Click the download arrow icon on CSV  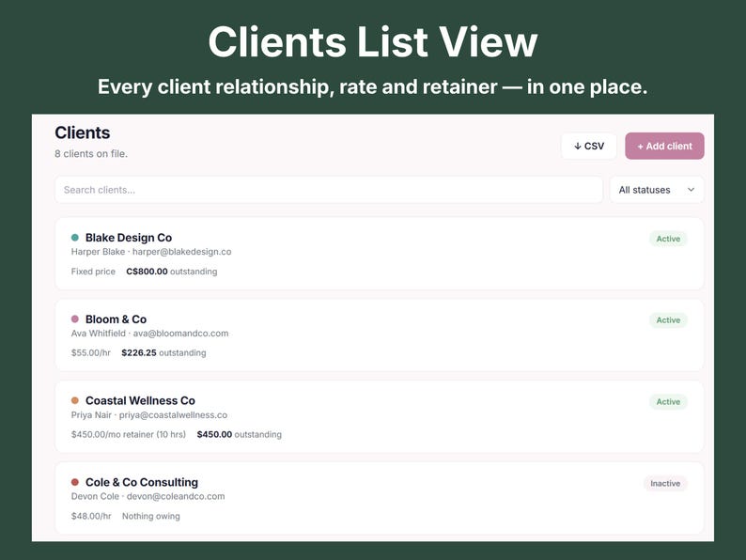[x=577, y=146]
